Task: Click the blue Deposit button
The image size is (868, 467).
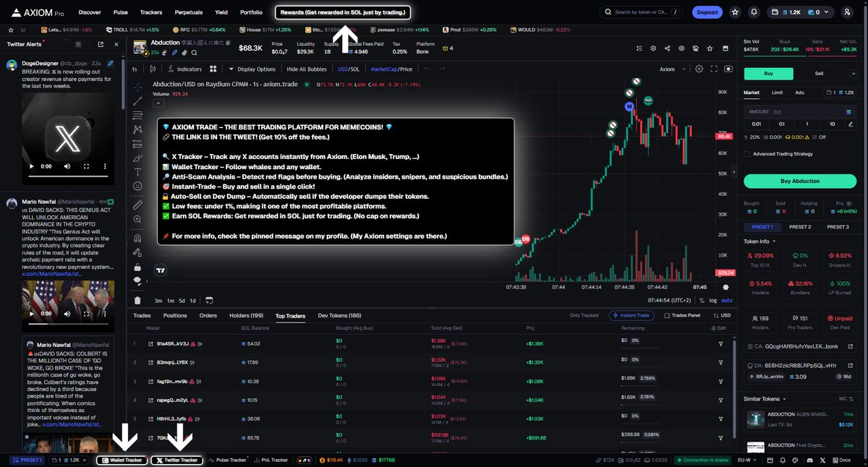Action: pyautogui.click(x=707, y=12)
